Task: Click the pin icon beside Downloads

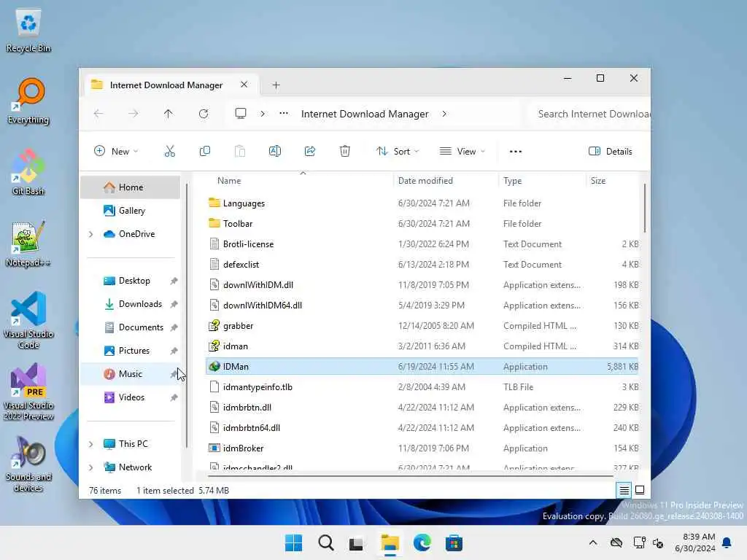Action: click(x=174, y=304)
